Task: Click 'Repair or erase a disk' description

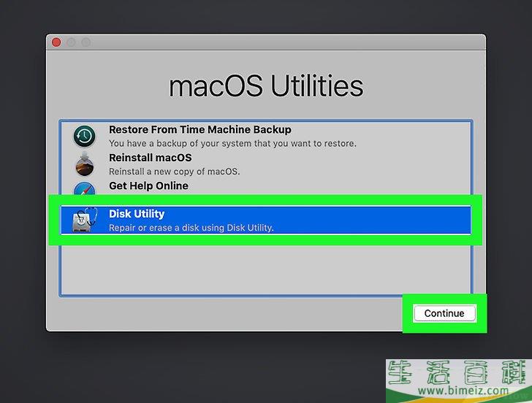Action: tap(191, 228)
